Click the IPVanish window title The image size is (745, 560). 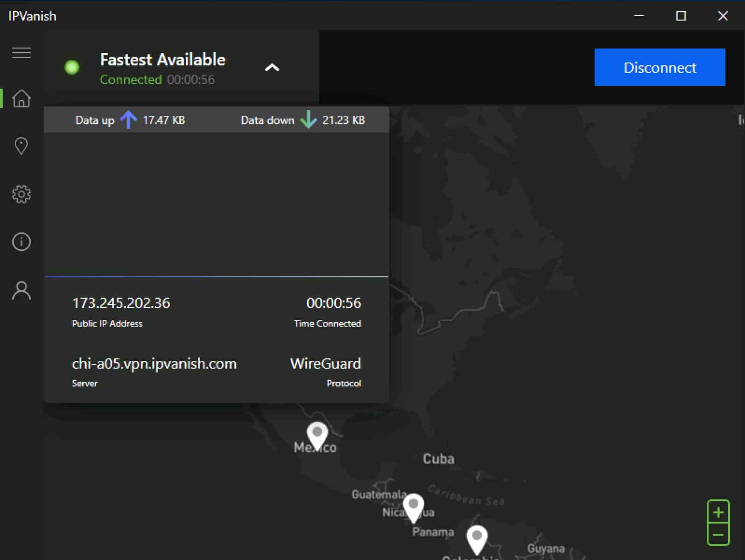click(32, 16)
